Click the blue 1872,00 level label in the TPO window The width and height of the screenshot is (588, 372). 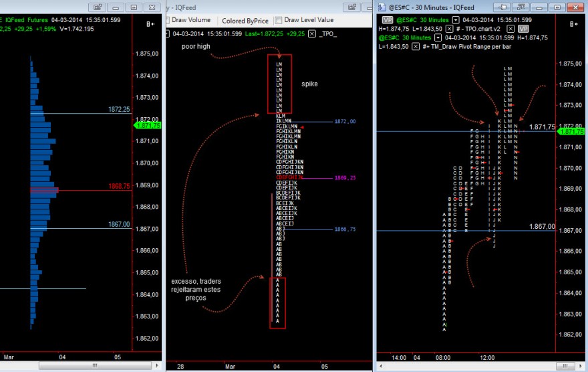345,121
